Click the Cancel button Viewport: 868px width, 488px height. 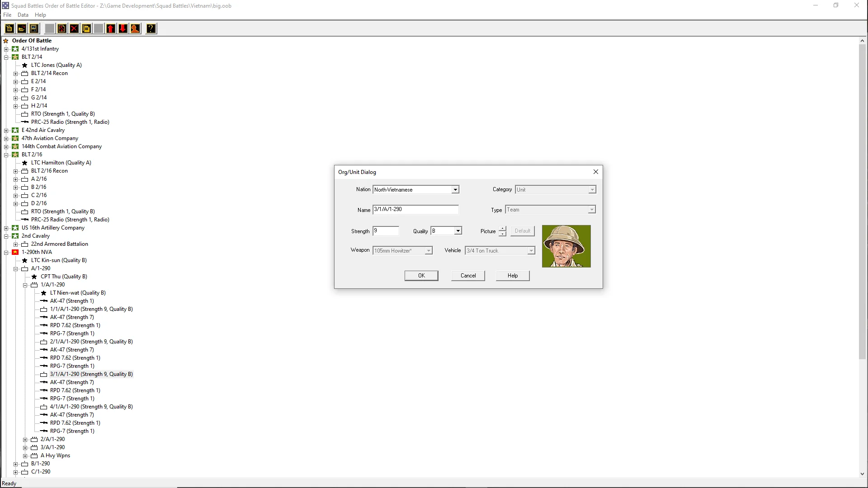pos(468,276)
